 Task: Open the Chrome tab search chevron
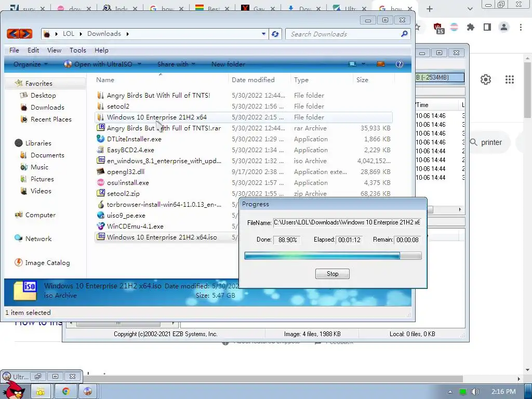[x=470, y=9]
